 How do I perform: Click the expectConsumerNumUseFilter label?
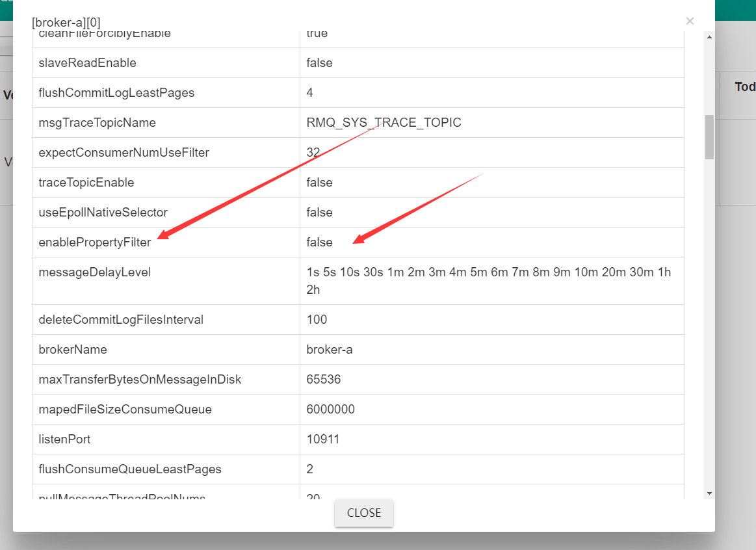[x=124, y=153]
